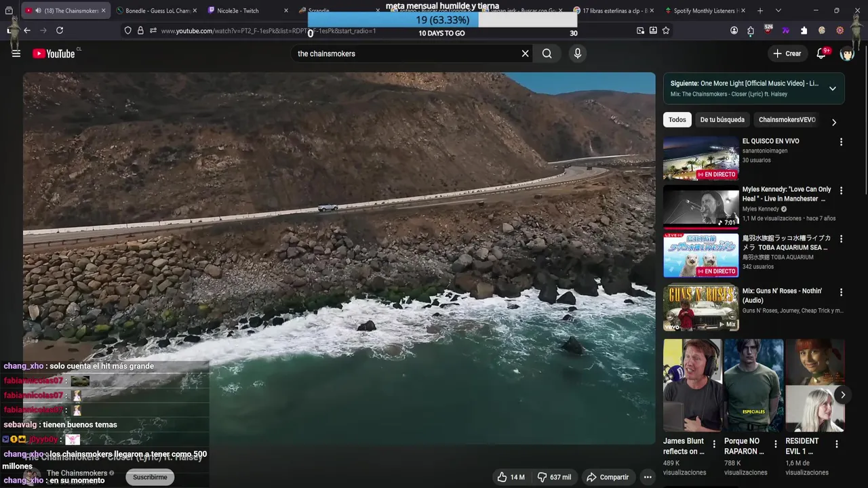
Task: Switch to the Nicole3e - Twitch tab
Action: [248, 11]
